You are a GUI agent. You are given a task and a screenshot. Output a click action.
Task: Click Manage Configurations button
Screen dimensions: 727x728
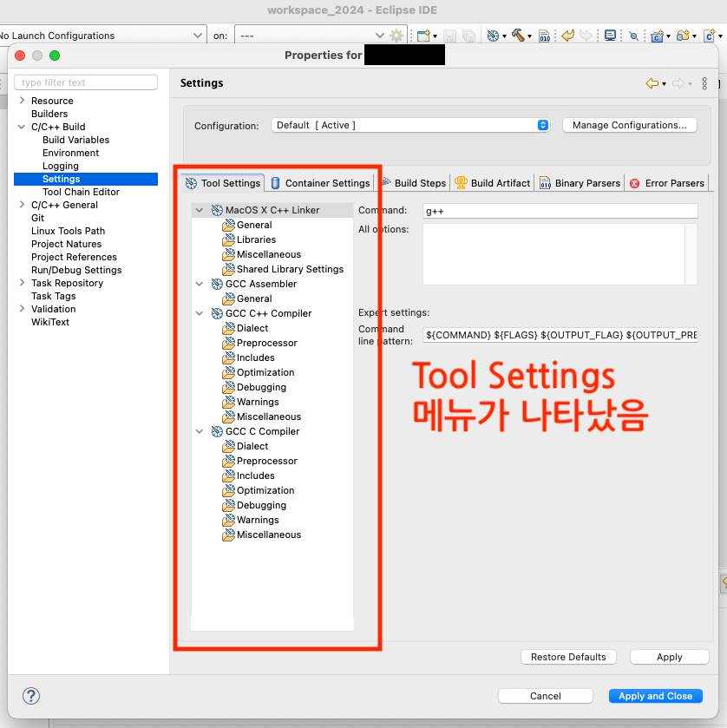(x=629, y=125)
